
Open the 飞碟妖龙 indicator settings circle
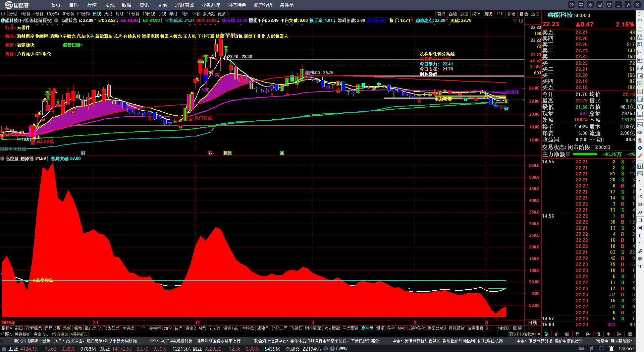coord(56,20)
